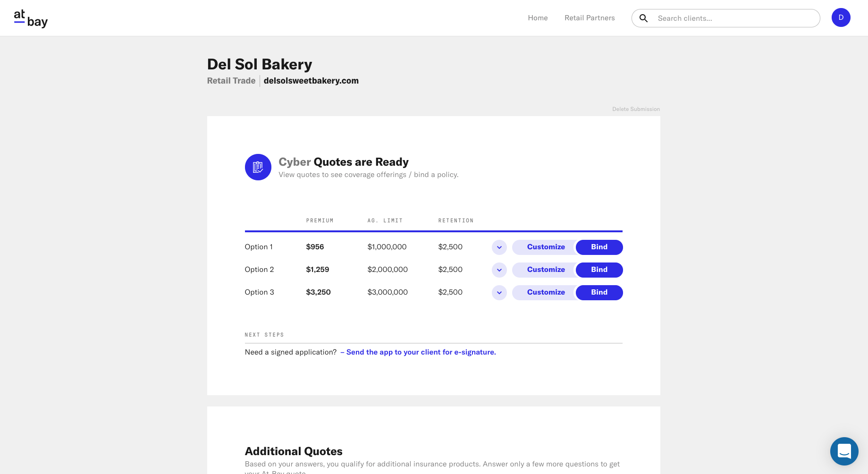Click the Additional Quotes heading
The height and width of the screenshot is (474, 868).
pos(294,451)
